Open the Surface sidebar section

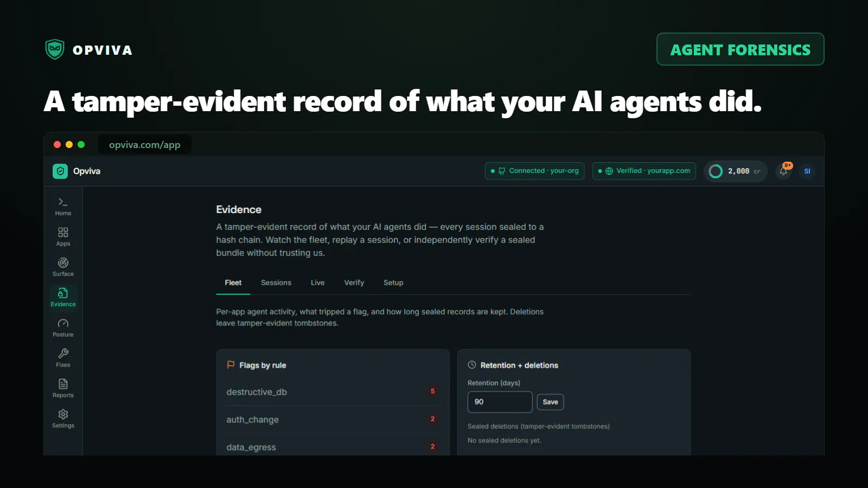(x=63, y=267)
